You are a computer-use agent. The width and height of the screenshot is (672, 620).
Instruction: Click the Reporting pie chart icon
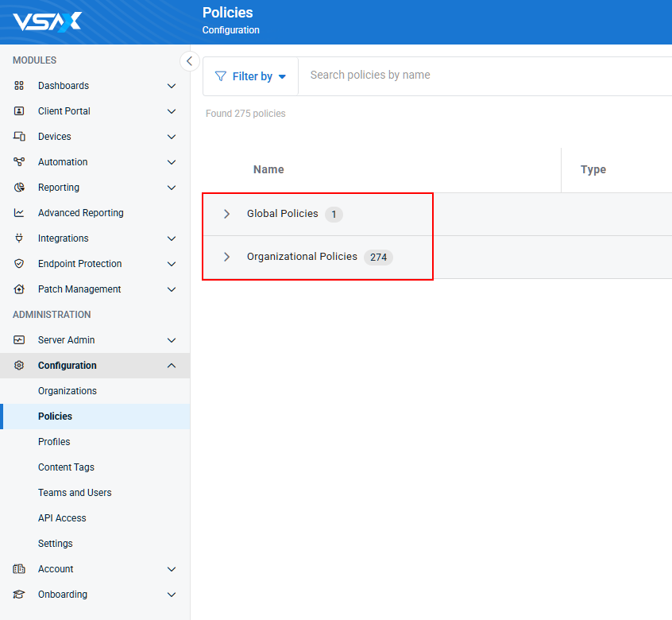pyautogui.click(x=19, y=188)
